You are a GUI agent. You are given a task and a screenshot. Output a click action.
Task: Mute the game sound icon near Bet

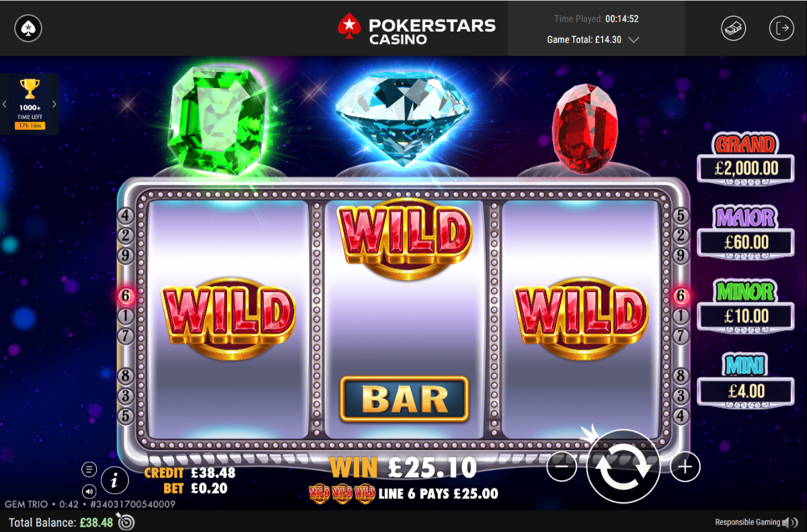tap(89, 491)
